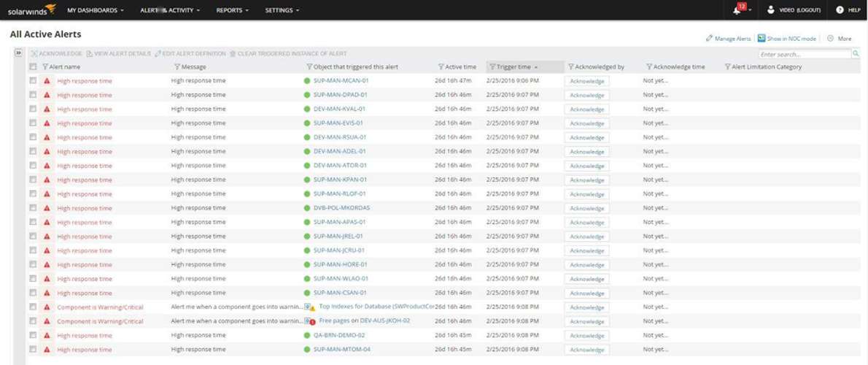Click Clear Triggered Instance of Alert
This screenshot has height=365, width=868.
coord(288,54)
